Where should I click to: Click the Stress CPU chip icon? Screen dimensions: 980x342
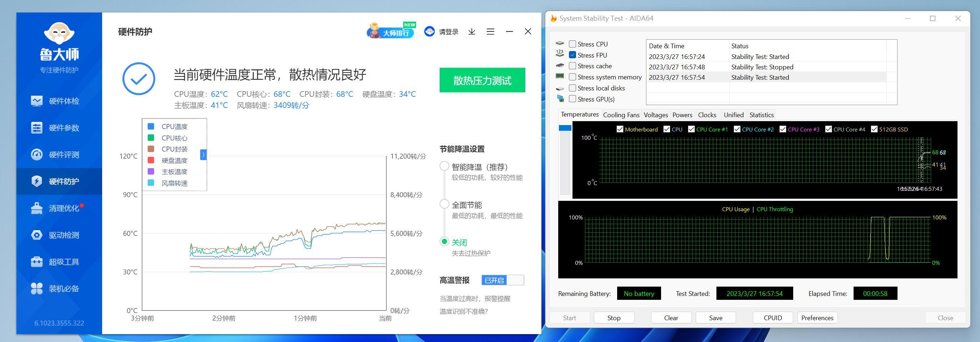(560, 44)
